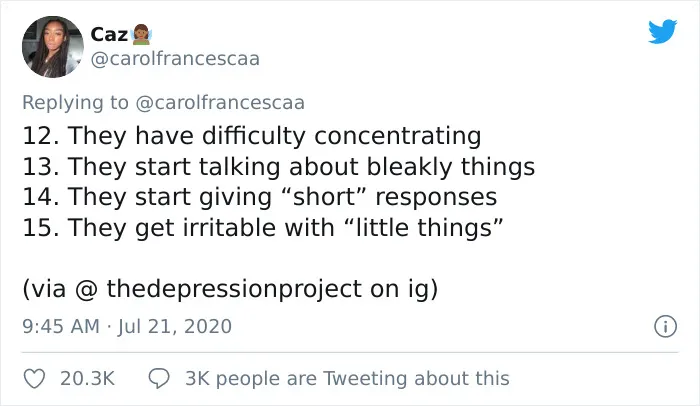Click the thedepressionproject mention text
Screen dimensions: 700x406
[234, 289]
